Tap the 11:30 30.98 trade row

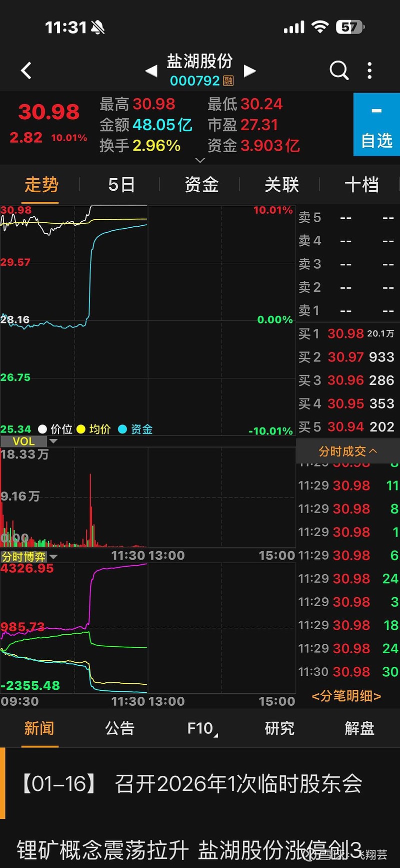(348, 672)
